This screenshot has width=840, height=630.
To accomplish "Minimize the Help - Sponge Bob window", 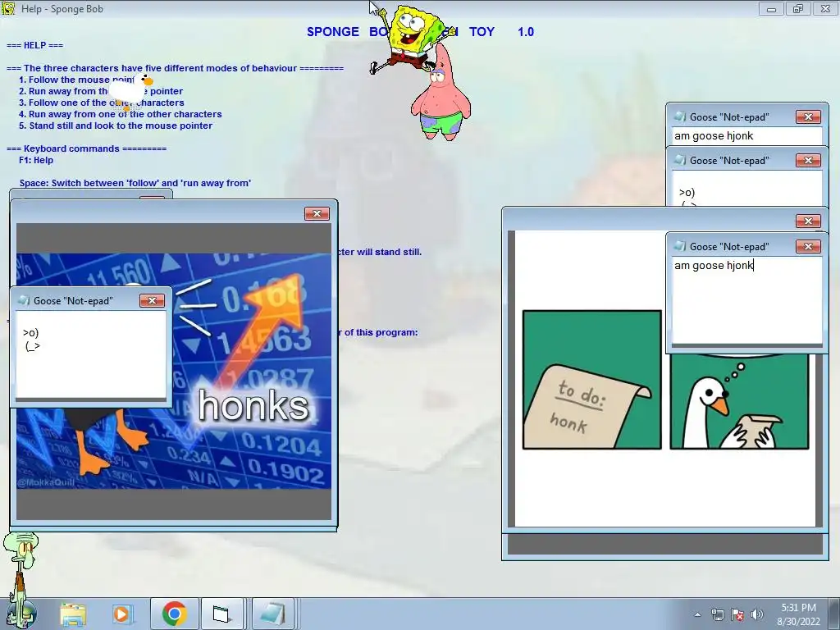I will (x=771, y=8).
